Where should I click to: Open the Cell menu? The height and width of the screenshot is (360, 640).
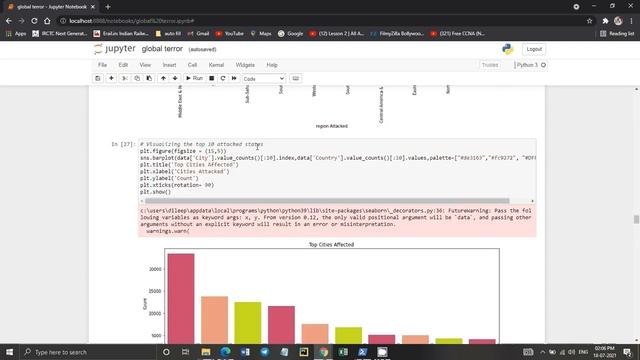192,65
